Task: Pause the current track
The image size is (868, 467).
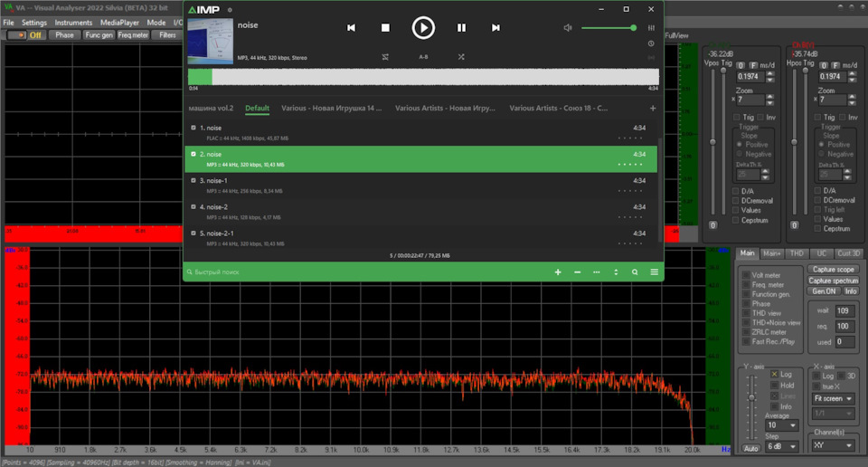Action: tap(461, 28)
